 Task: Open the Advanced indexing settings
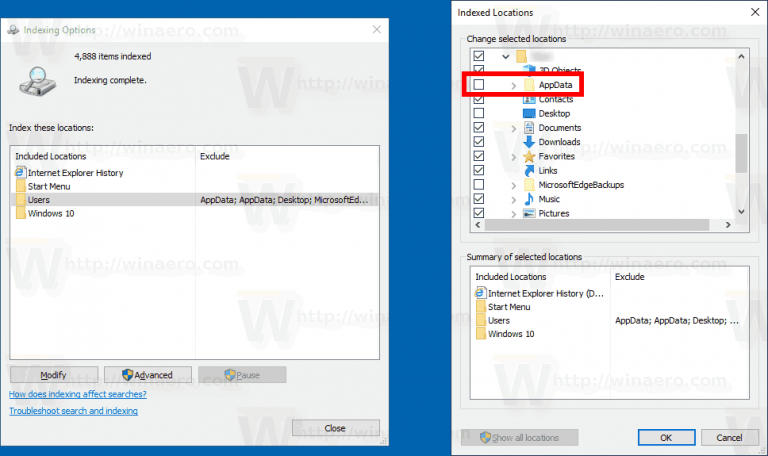pyautogui.click(x=147, y=375)
